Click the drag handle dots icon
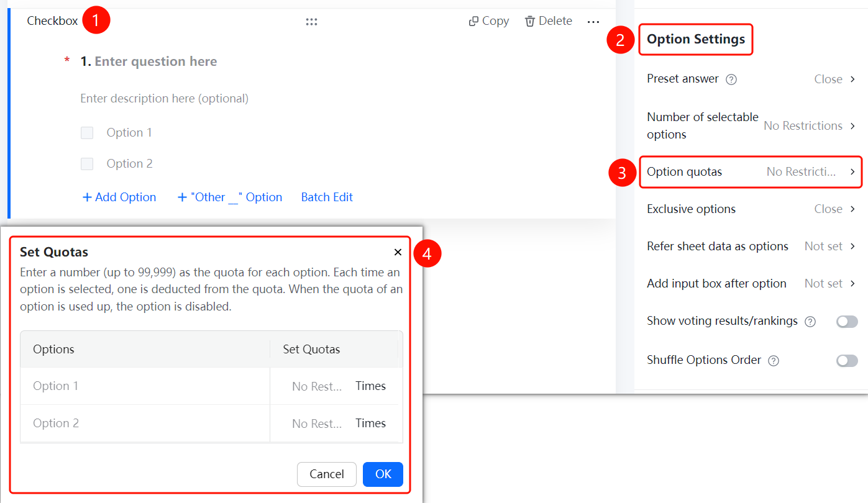Viewport: 868px width, 503px height. pyautogui.click(x=311, y=22)
